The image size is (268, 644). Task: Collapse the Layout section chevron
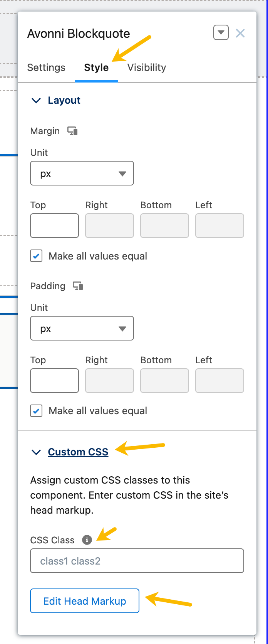click(x=36, y=101)
